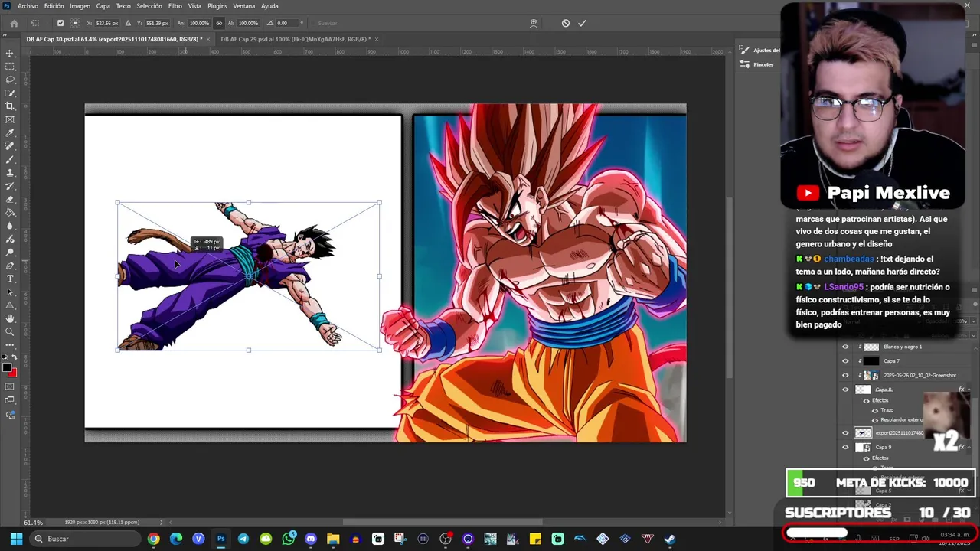Cancel the transform with the circle-slash icon
The width and height of the screenshot is (980, 551).
[566, 23]
